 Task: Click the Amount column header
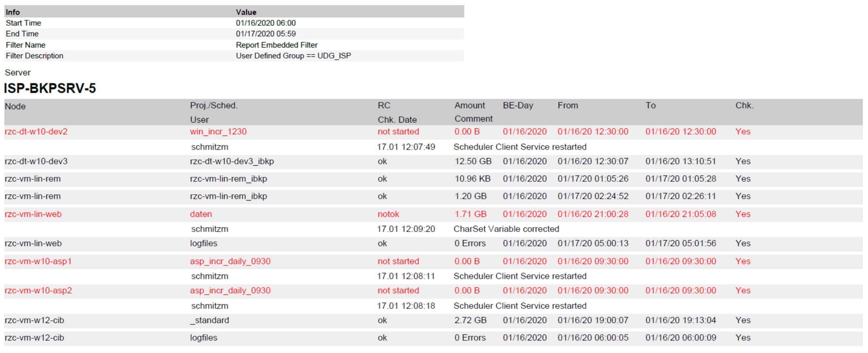[x=469, y=106]
